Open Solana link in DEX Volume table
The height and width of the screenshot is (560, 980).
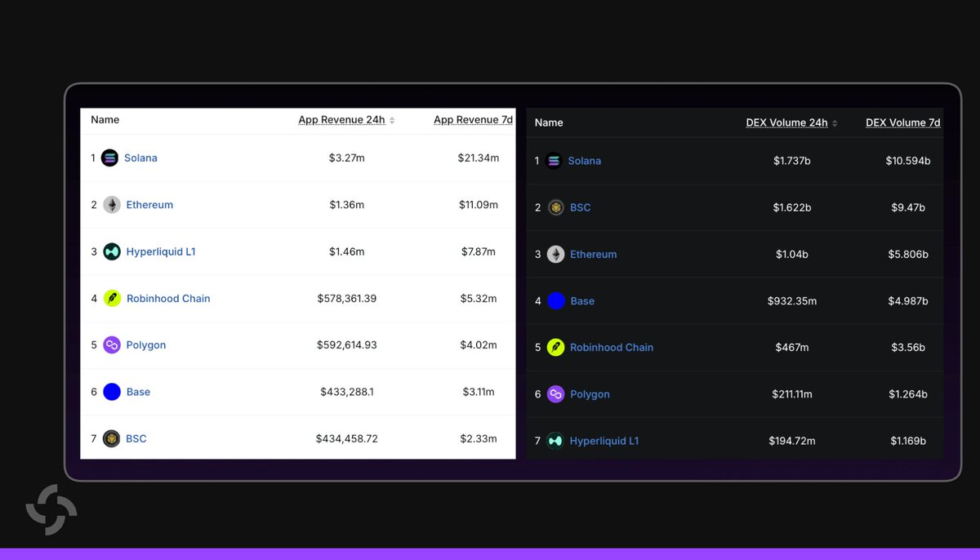[585, 161]
